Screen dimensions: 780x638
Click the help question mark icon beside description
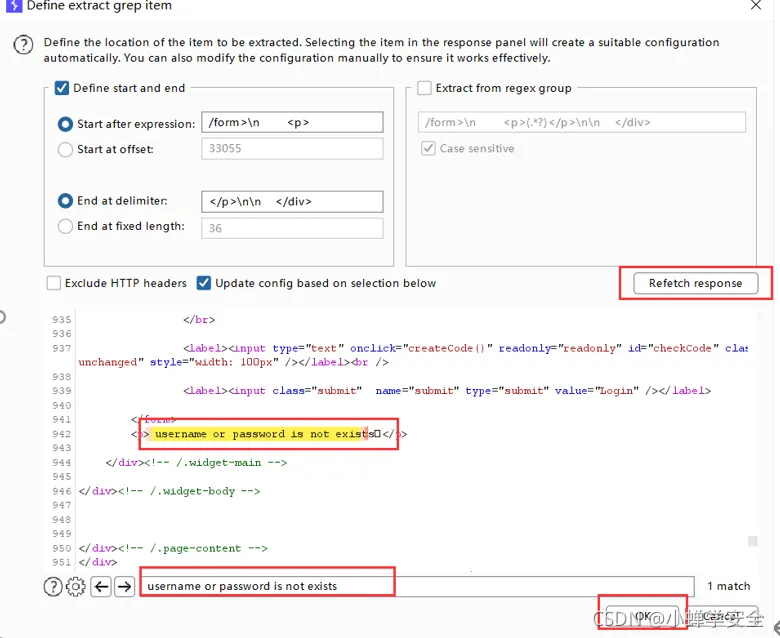coord(23,45)
